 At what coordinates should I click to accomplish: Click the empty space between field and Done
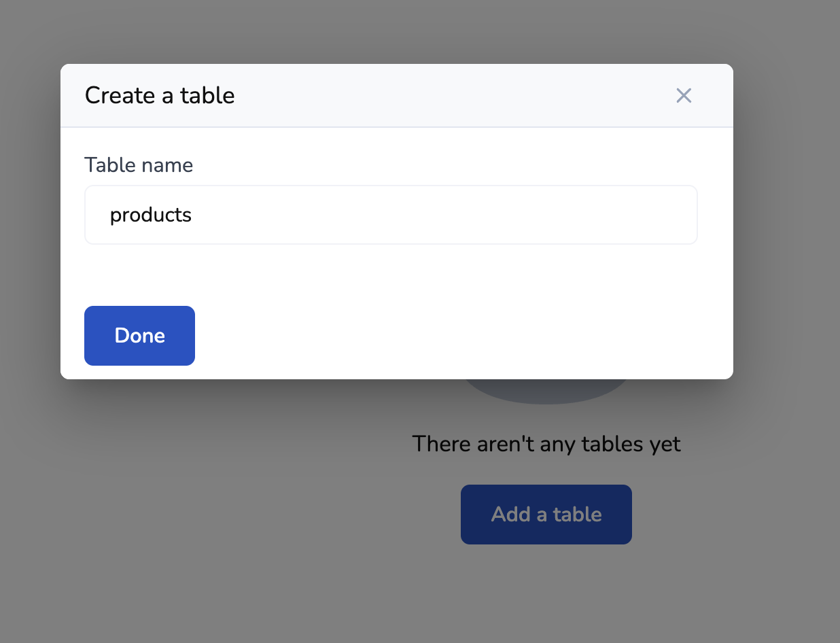click(391, 275)
